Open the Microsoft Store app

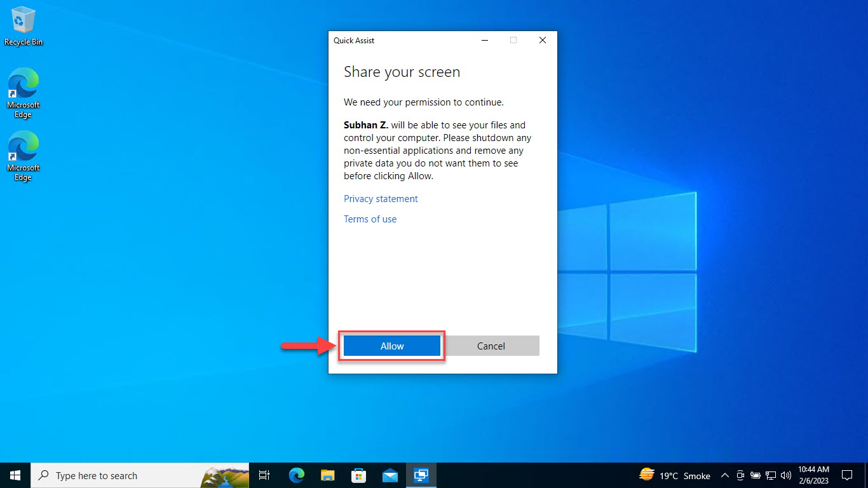pyautogui.click(x=359, y=475)
